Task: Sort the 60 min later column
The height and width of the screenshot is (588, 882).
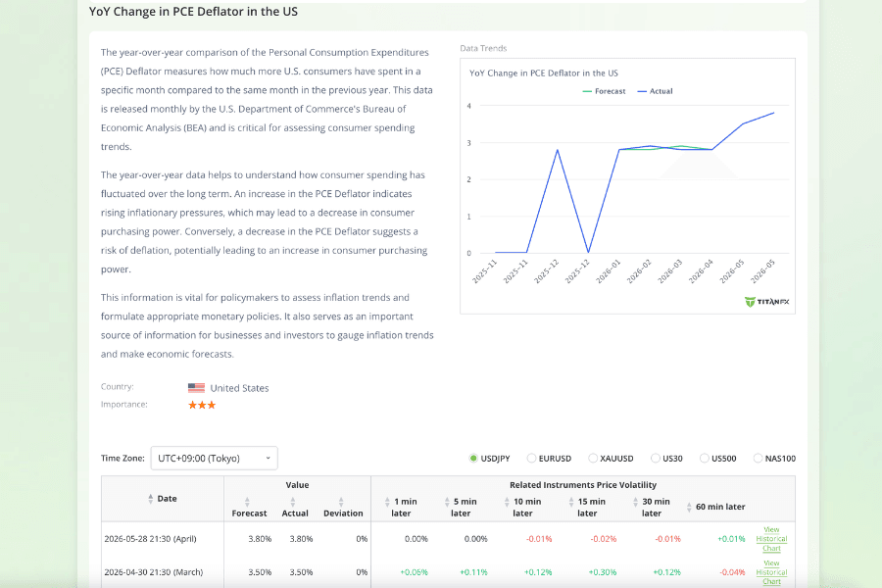Action: coord(689,507)
